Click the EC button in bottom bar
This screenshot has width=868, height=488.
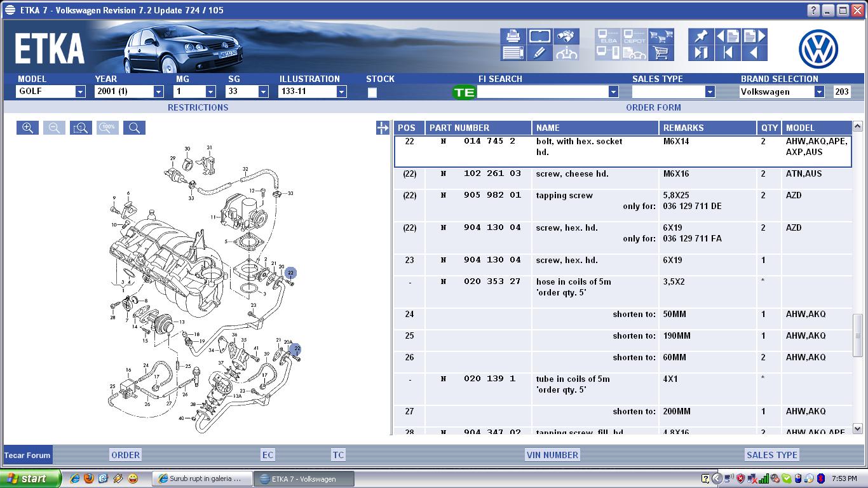click(x=268, y=455)
